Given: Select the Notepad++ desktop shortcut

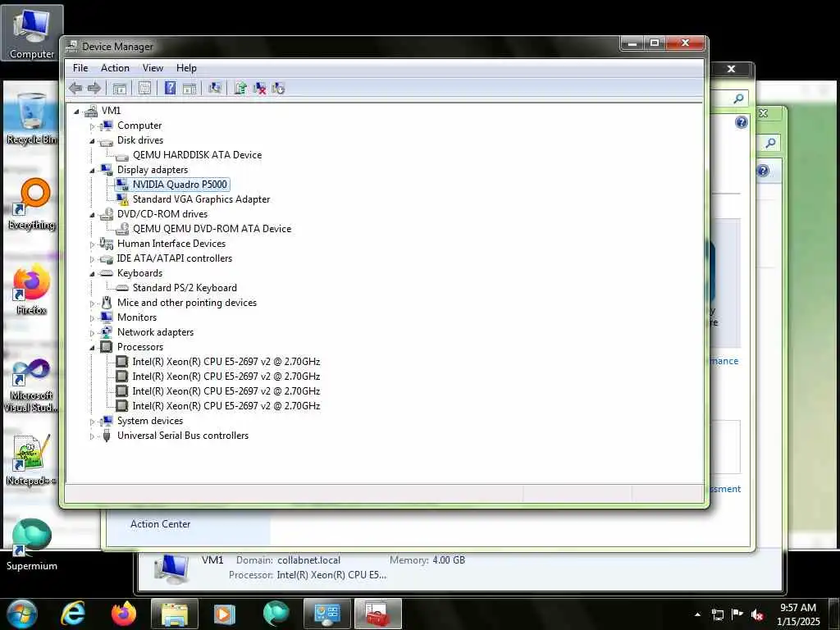Looking at the screenshot, I should click(x=31, y=460).
